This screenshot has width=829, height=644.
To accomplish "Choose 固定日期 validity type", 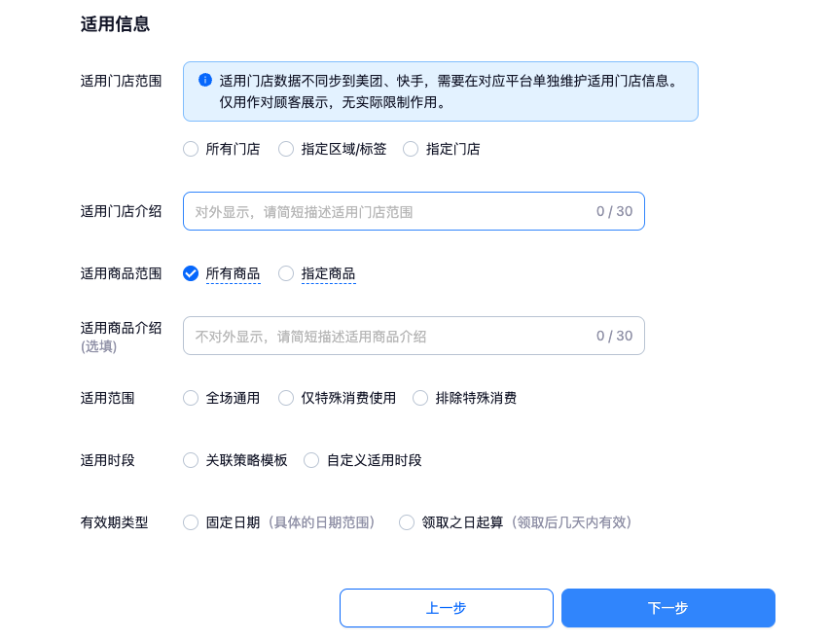I will [191, 522].
